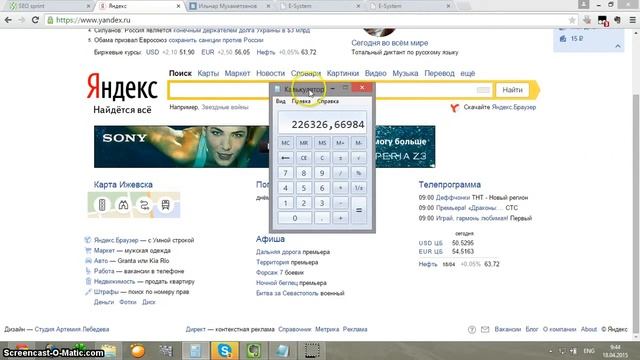Click the help question mark footer icon
The width and height of the screenshot is (640, 360).
click(472, 329)
